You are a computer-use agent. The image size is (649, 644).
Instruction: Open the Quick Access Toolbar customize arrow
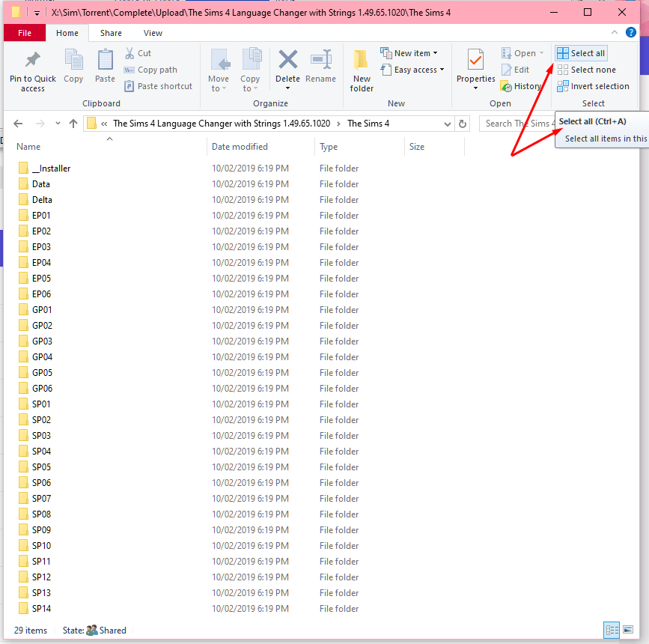point(37,13)
